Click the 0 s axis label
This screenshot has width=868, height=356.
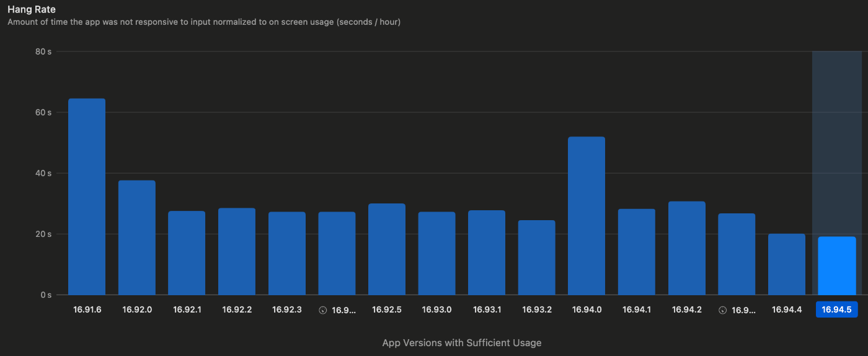(46, 295)
